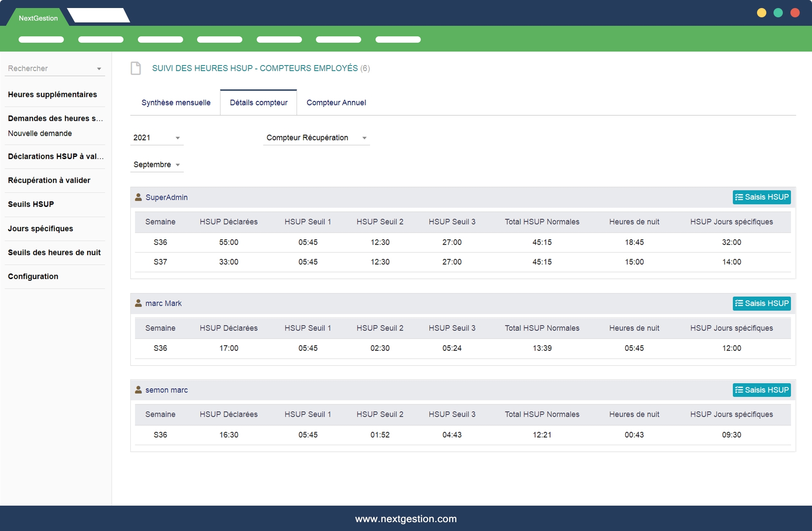Switch to Synthèse mensuelle tab
The image size is (812, 531).
tap(176, 103)
